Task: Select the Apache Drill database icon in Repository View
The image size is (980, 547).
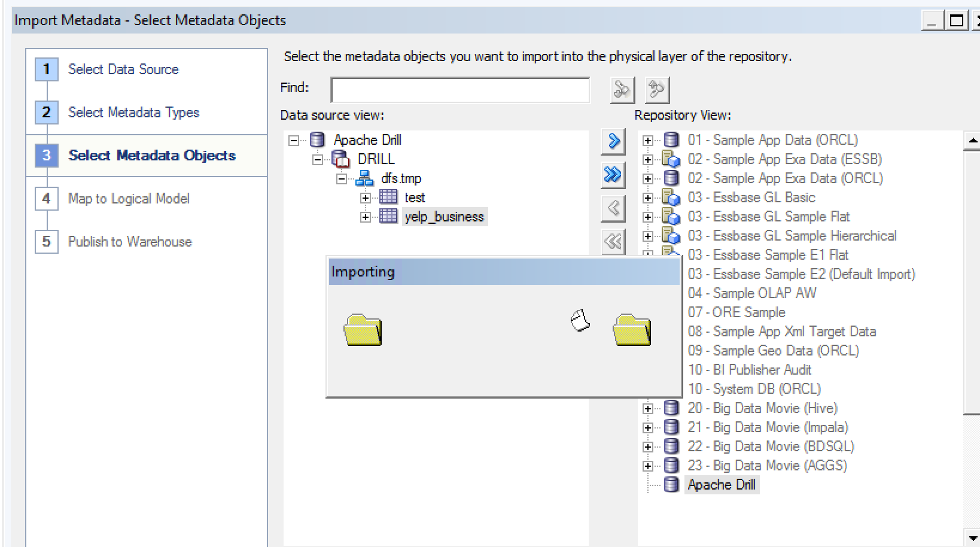Action: coord(672,485)
